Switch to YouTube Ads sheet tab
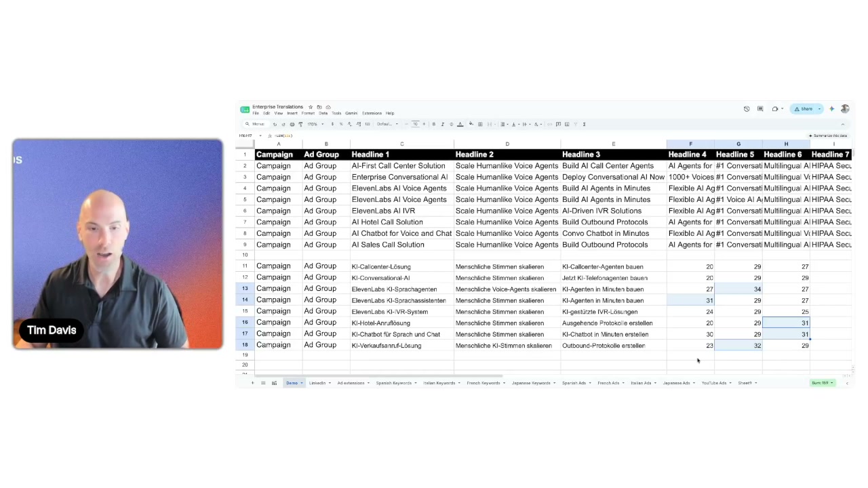Screen dimensions: 868x488 click(x=713, y=383)
